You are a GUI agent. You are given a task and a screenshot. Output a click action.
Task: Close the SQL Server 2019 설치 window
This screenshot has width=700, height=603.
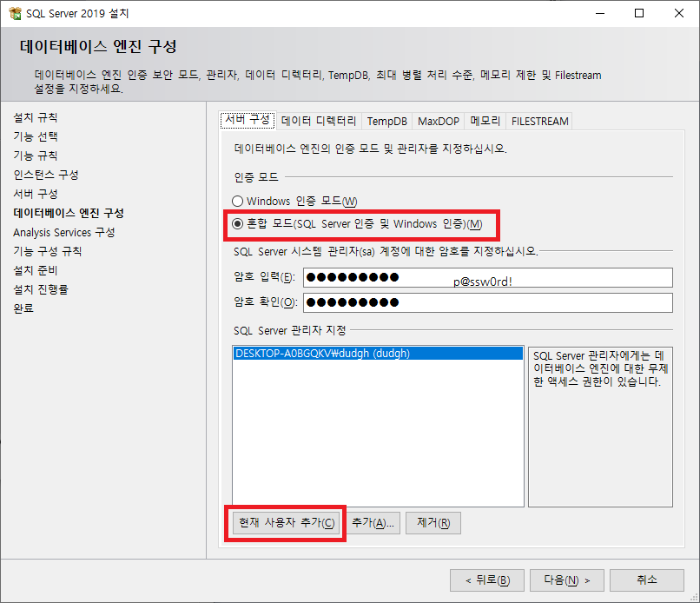point(679,13)
